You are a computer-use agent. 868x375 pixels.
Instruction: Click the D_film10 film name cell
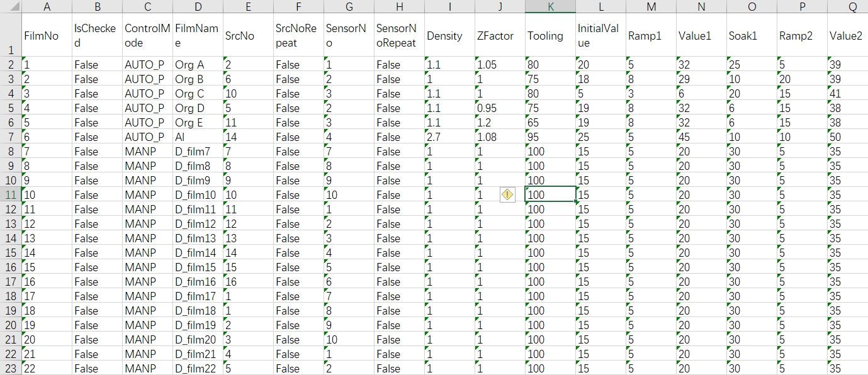pyautogui.click(x=198, y=195)
